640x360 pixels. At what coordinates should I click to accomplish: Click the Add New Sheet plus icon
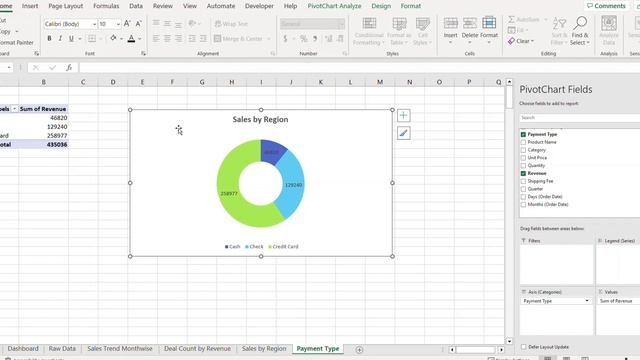point(359,349)
